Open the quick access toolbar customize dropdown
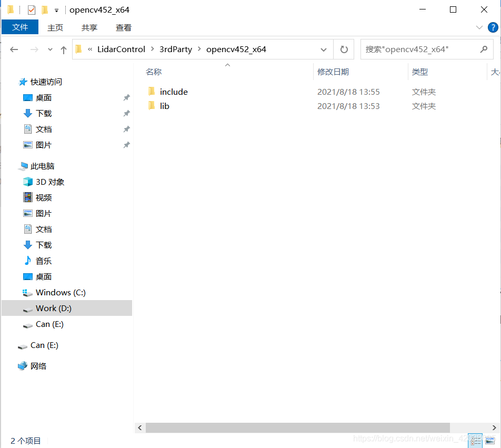The height and width of the screenshot is (448, 501). click(56, 10)
